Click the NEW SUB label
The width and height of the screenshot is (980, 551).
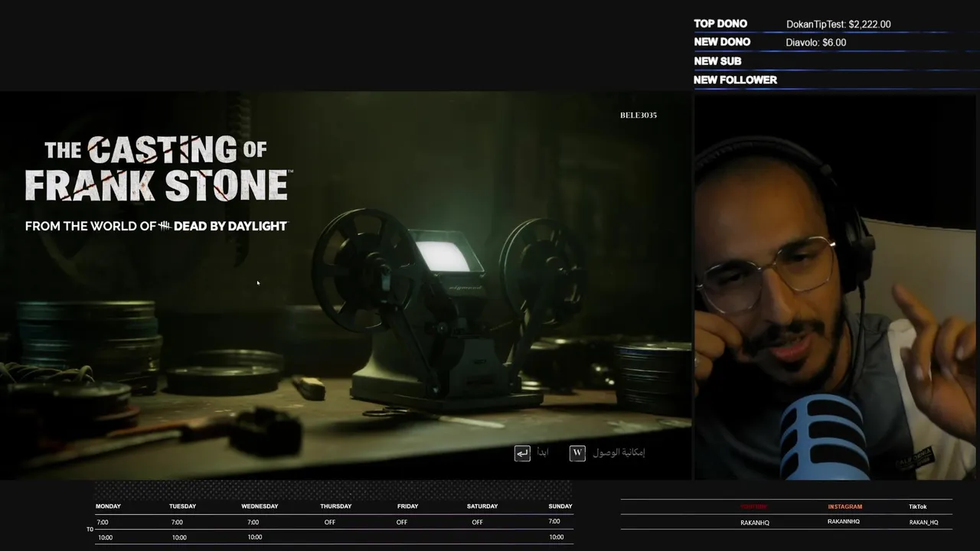717,61
